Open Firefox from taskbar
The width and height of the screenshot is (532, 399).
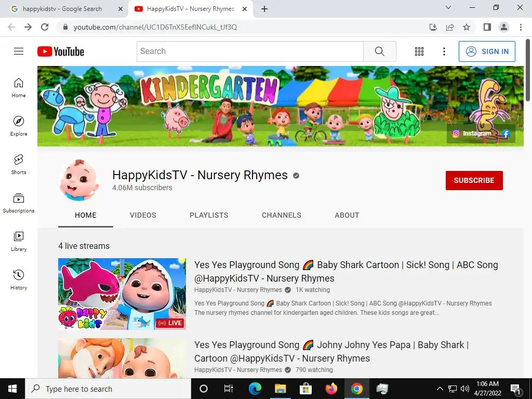331,389
